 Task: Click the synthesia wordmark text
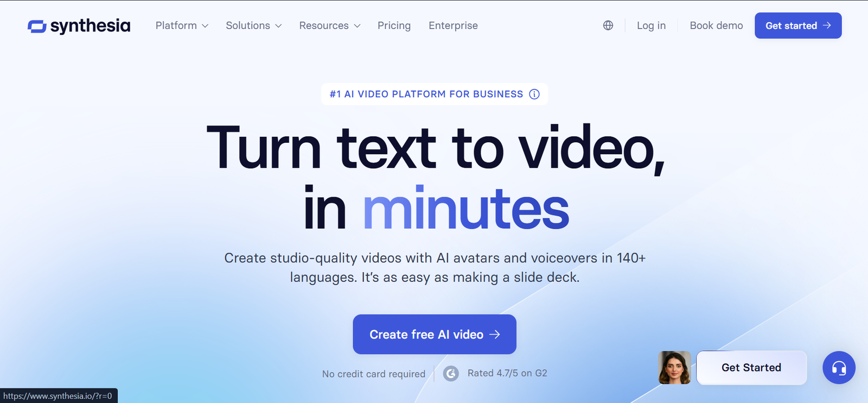(90, 26)
